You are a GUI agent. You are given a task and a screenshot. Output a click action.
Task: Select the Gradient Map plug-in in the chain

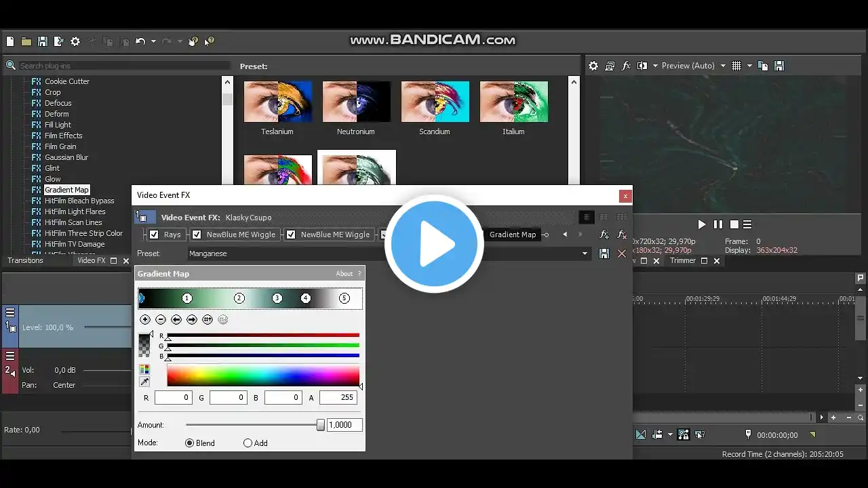pyautogui.click(x=513, y=235)
